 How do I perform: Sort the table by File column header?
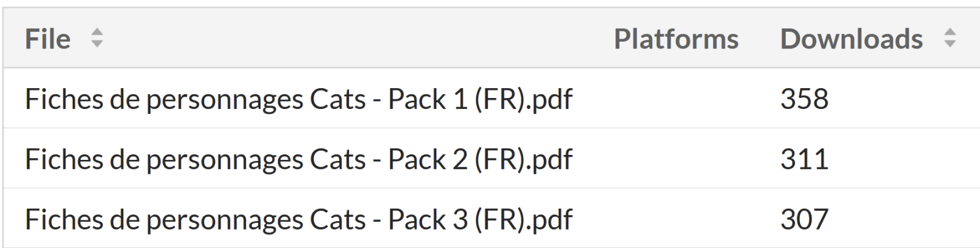pyautogui.click(x=48, y=39)
